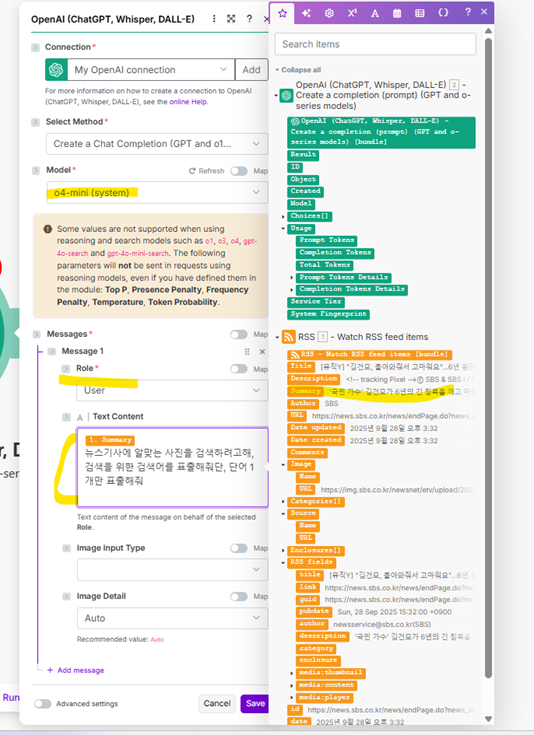
Task: Open the AI sparkle functions tab
Action: pyautogui.click(x=306, y=13)
